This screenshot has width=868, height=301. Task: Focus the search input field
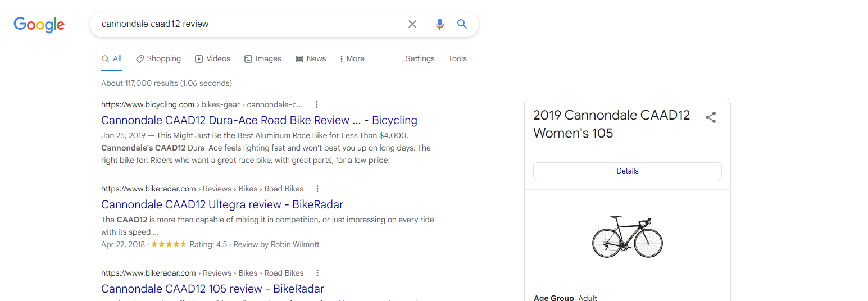pos(250,24)
